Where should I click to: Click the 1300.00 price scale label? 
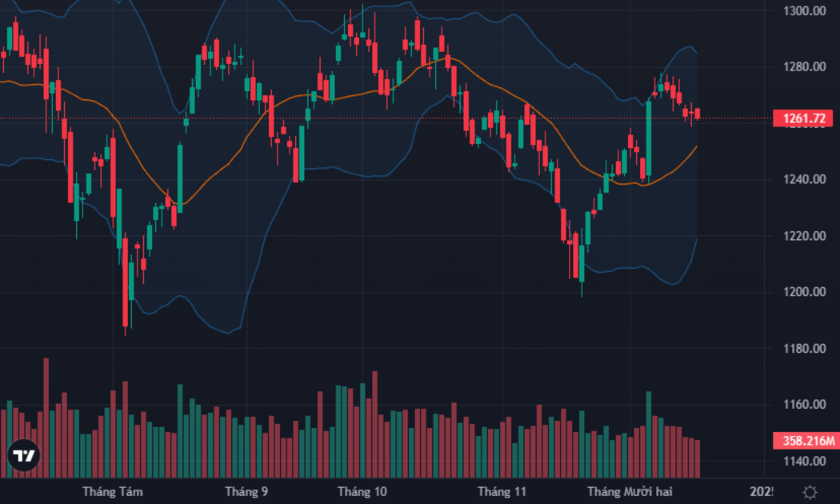pos(804,10)
